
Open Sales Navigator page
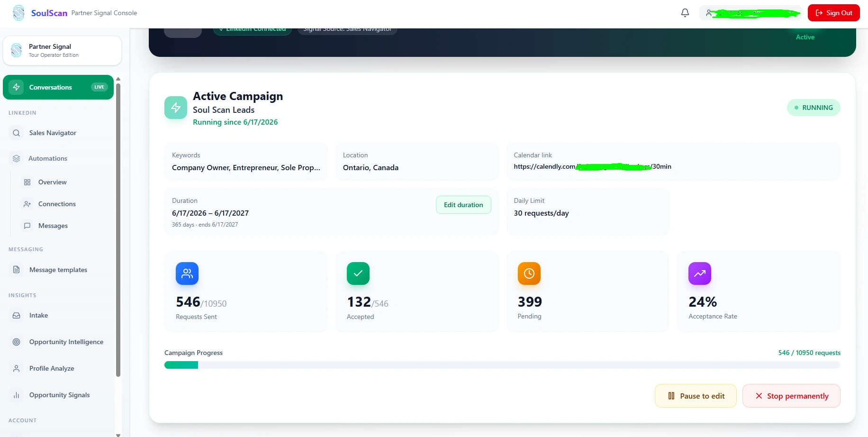coord(58,133)
